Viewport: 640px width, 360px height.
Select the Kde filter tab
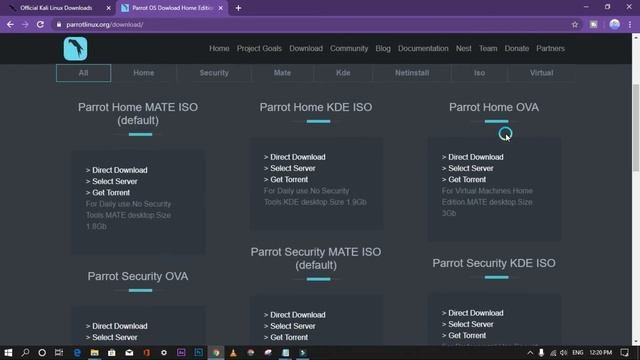click(343, 73)
